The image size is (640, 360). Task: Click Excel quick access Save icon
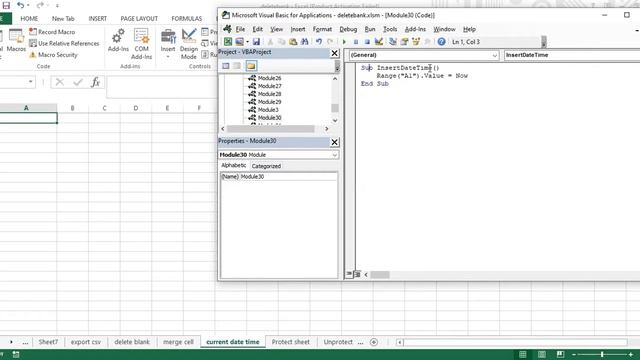pos(6,5)
